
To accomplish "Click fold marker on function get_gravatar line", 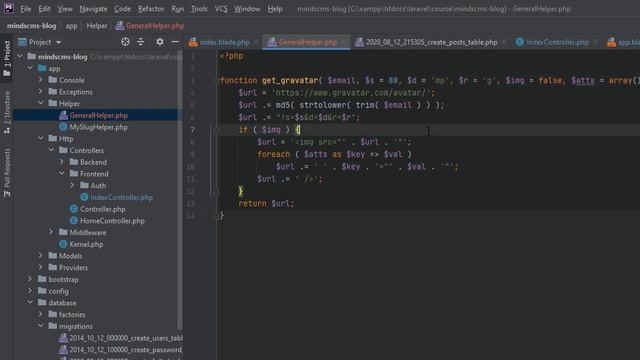I will point(216,81).
